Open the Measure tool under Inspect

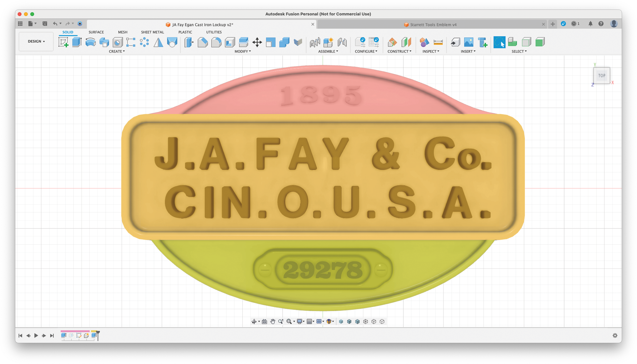tap(438, 43)
